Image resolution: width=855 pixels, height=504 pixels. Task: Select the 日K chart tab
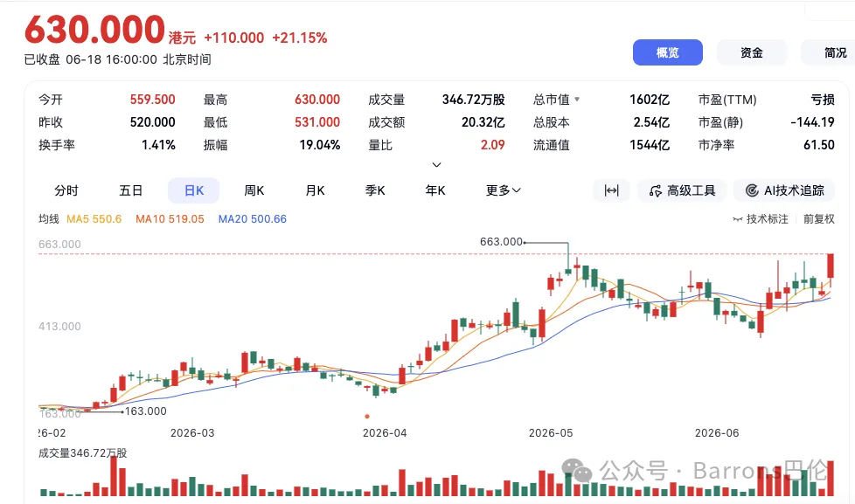tap(193, 190)
